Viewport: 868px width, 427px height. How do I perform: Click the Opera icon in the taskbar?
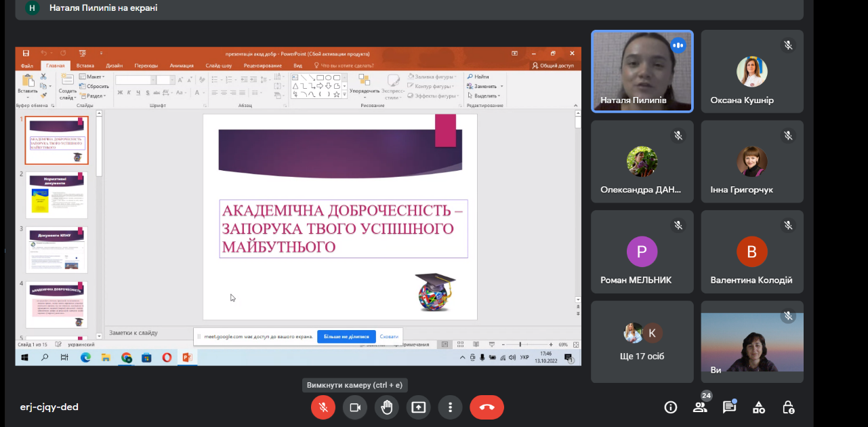[167, 357]
